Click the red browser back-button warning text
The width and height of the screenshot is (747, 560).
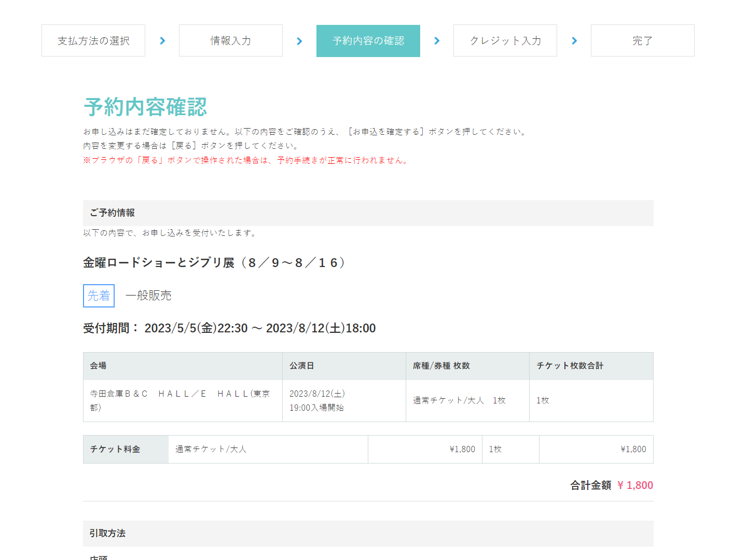(246, 160)
